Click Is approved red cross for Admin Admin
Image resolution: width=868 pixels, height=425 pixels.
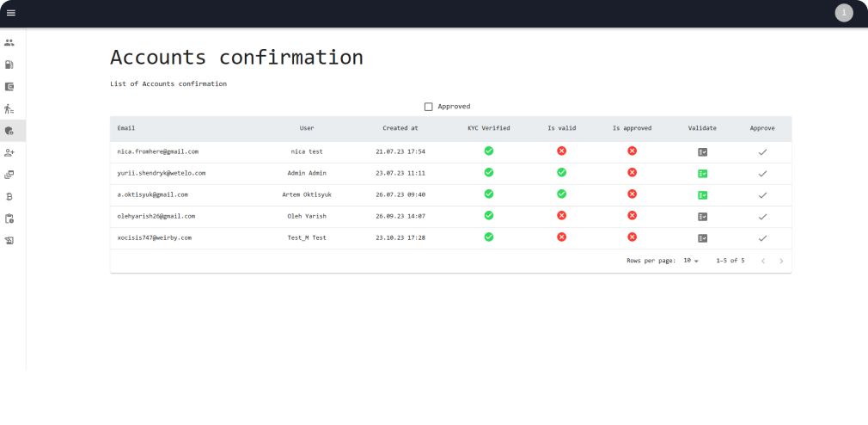coord(633,172)
